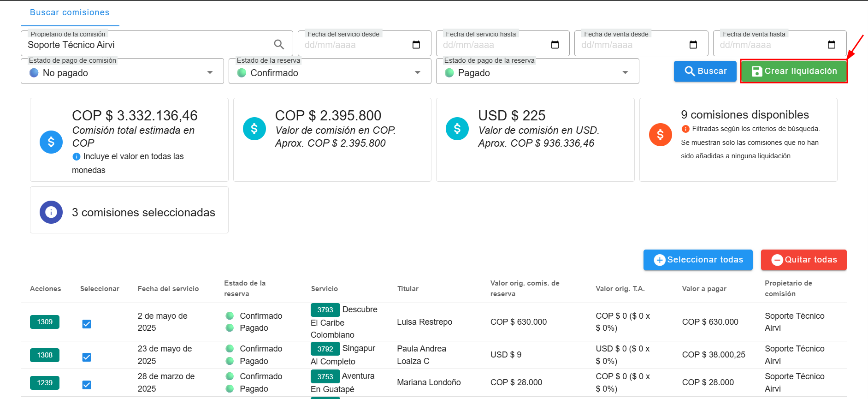Open calendar picker for Fecha de venta desde
The image size is (868, 399).
(693, 45)
